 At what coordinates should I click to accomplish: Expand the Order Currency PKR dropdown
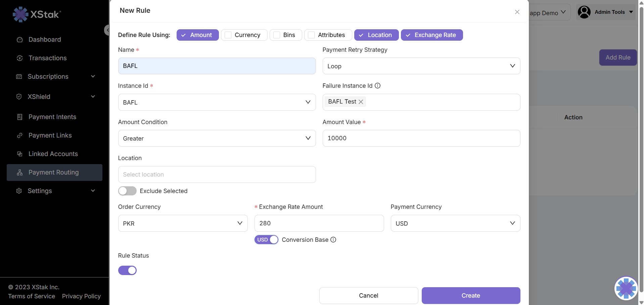pos(183,223)
